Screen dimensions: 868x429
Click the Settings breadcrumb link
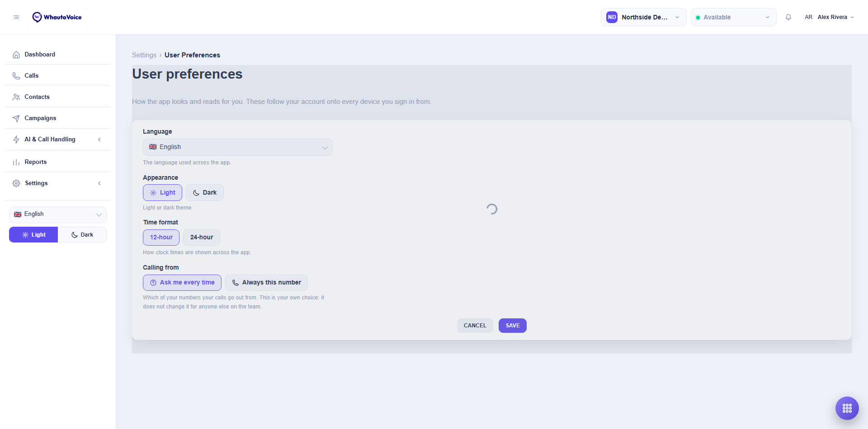pos(144,55)
